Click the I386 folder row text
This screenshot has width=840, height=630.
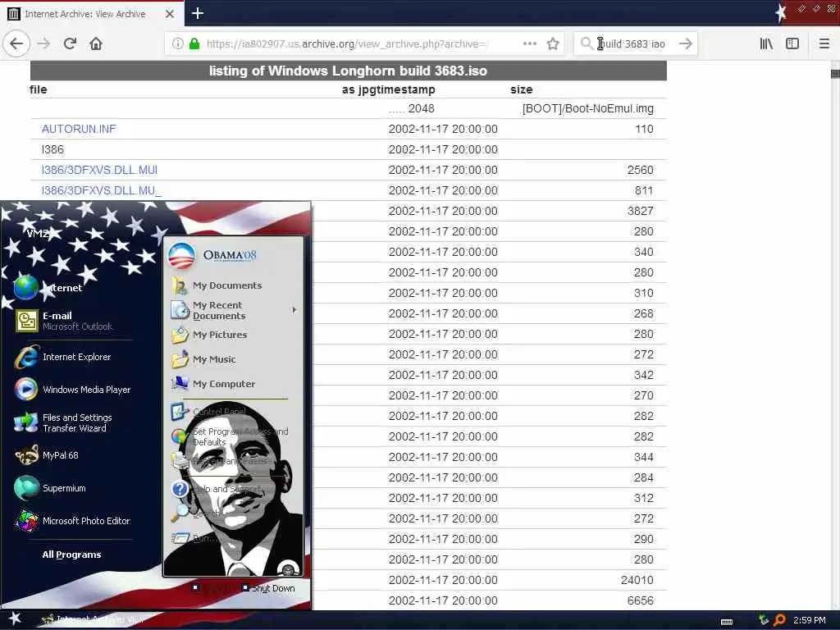pos(52,149)
